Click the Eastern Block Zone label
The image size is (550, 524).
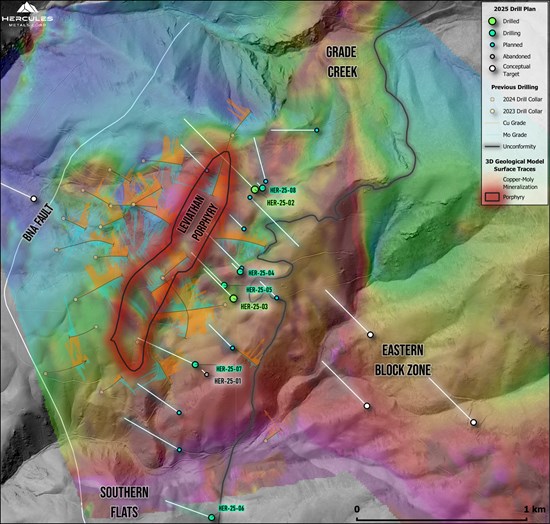403,360
